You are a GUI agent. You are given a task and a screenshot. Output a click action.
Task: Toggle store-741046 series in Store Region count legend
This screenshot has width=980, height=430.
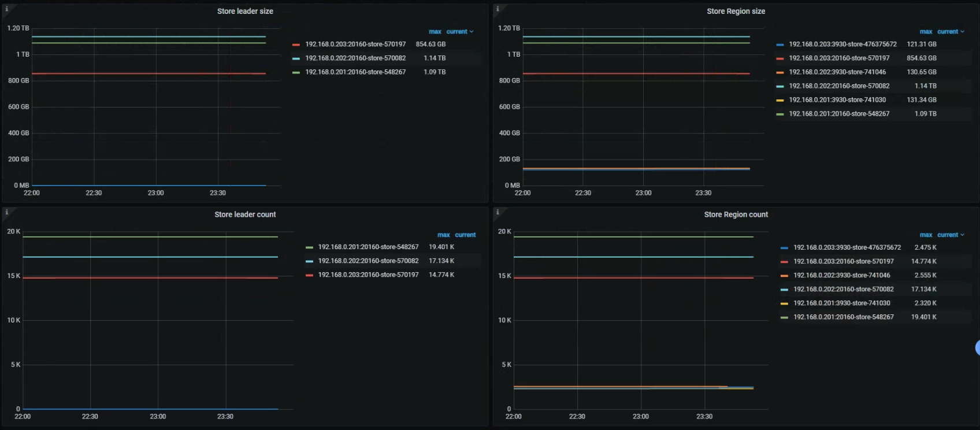coord(841,276)
